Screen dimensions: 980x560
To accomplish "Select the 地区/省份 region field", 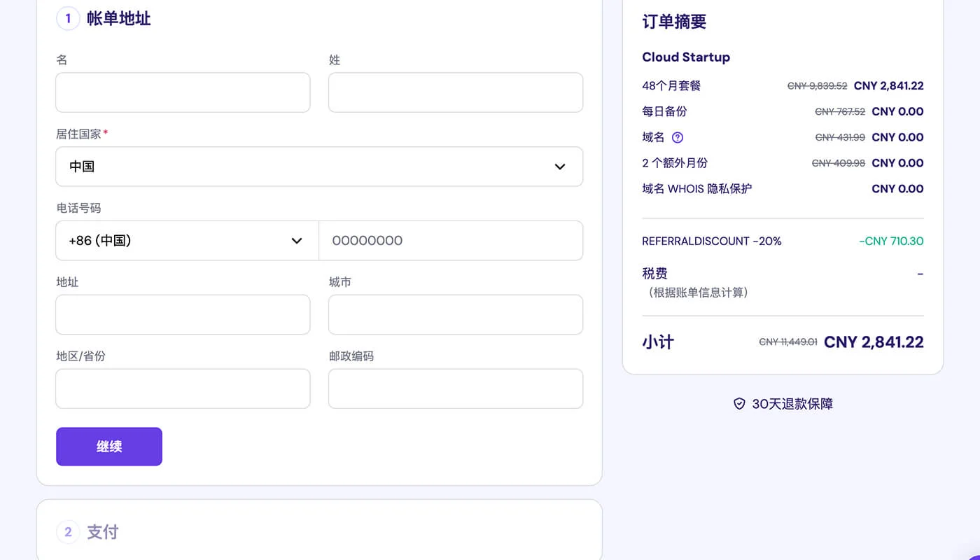I will pos(183,388).
